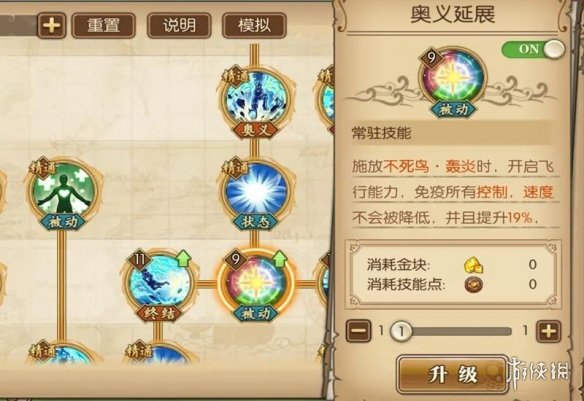
Task: Click the plus button beside 重置
Action: coord(52,25)
